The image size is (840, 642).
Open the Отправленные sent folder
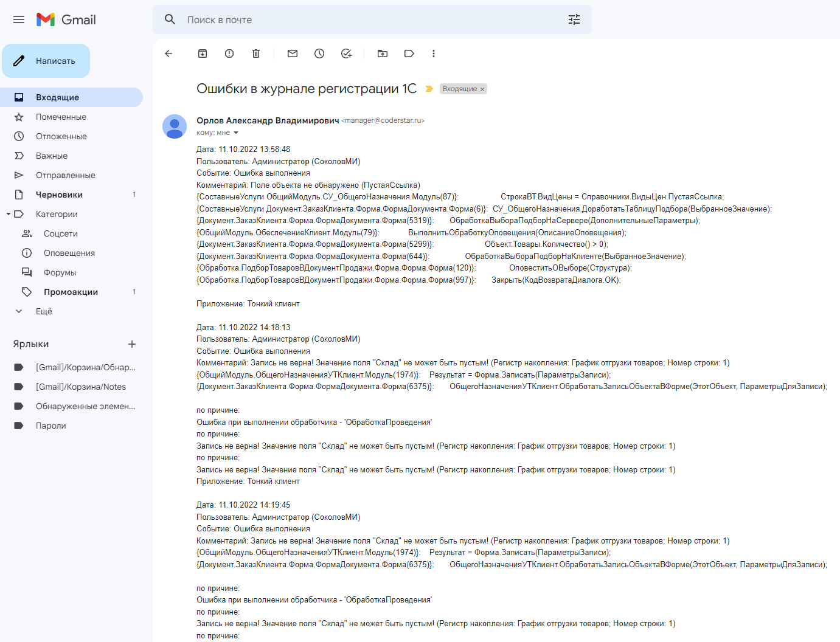(71, 175)
